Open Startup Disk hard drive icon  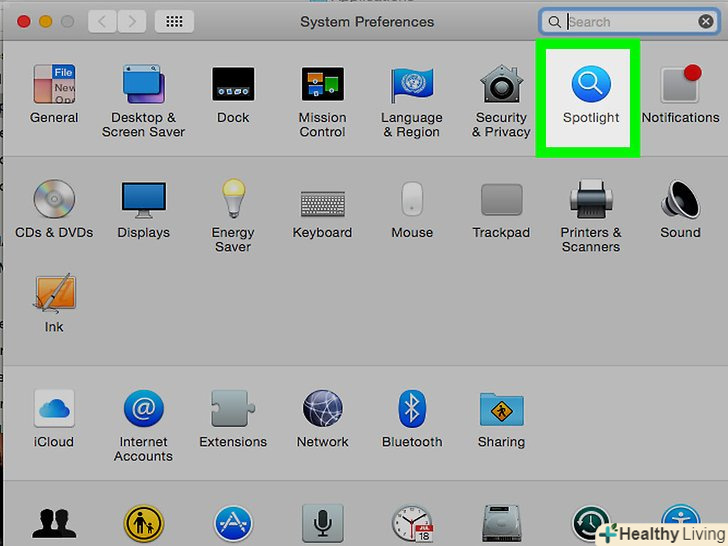click(x=501, y=524)
